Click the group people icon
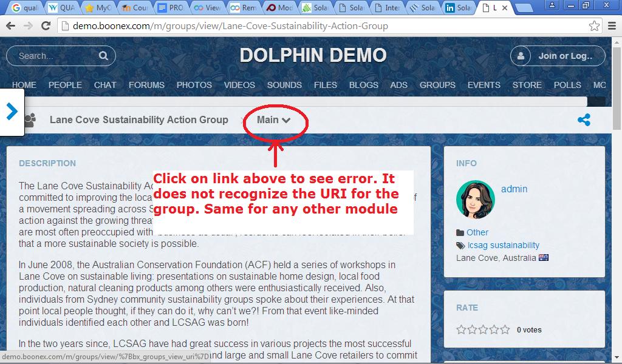622x364 pixels. pyautogui.click(x=30, y=120)
